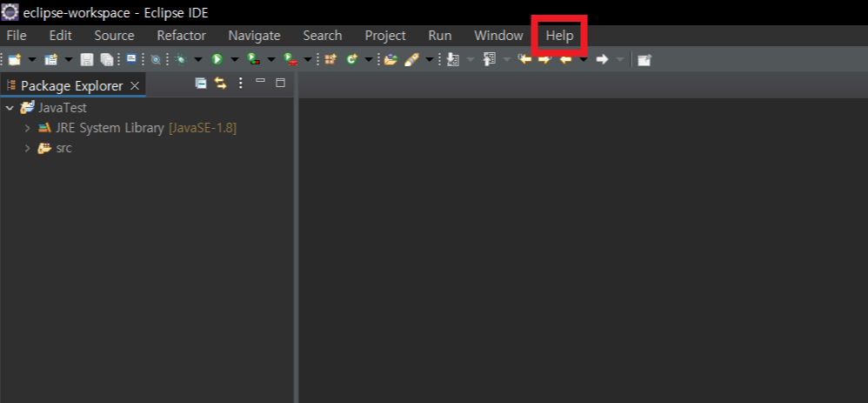Image resolution: width=868 pixels, height=403 pixels.
Task: Toggle Skip All Breakpoints icon
Action: coord(156,59)
